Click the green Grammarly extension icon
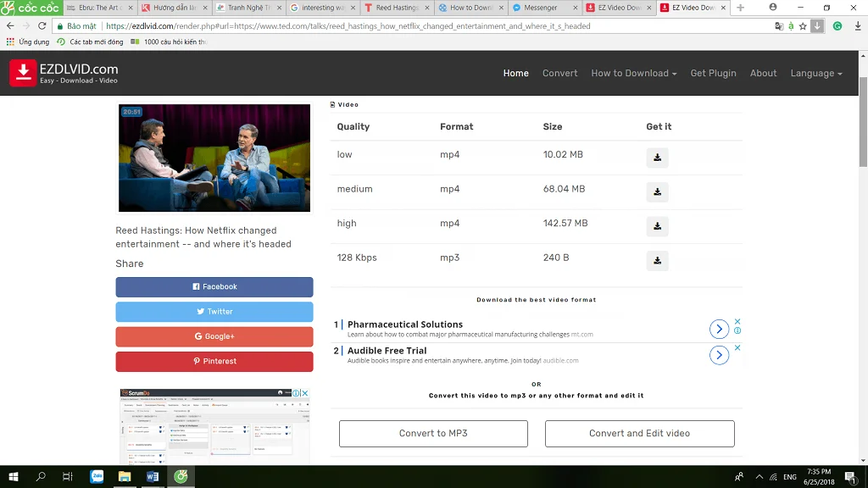868x488 pixels. [837, 26]
